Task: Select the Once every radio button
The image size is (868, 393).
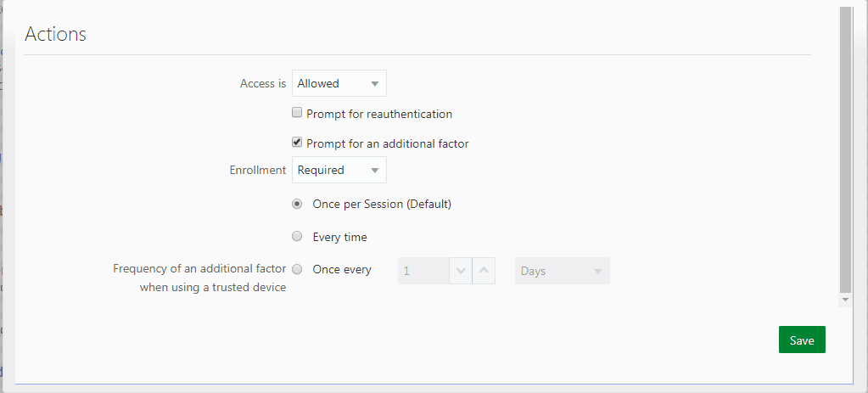Action: pyautogui.click(x=297, y=270)
